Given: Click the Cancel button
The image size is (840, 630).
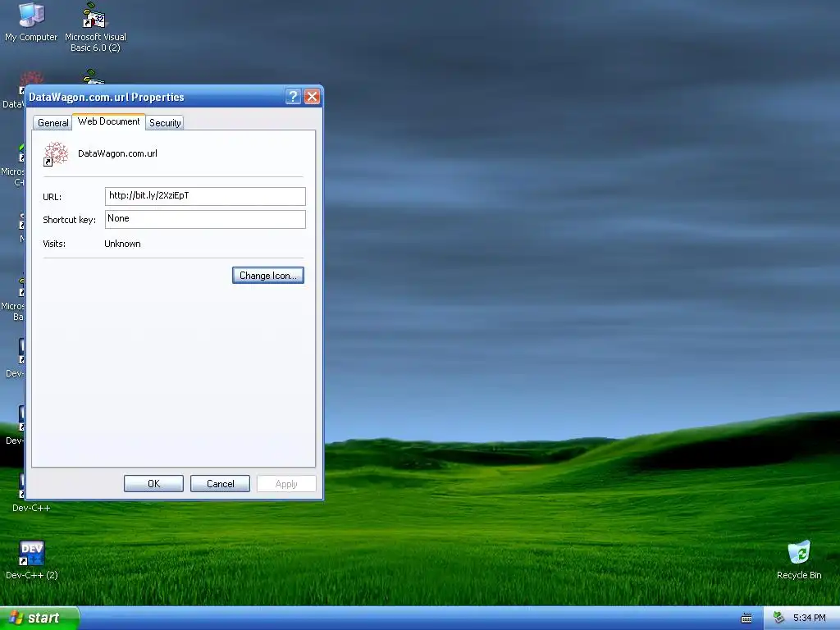Looking at the screenshot, I should pos(220,484).
